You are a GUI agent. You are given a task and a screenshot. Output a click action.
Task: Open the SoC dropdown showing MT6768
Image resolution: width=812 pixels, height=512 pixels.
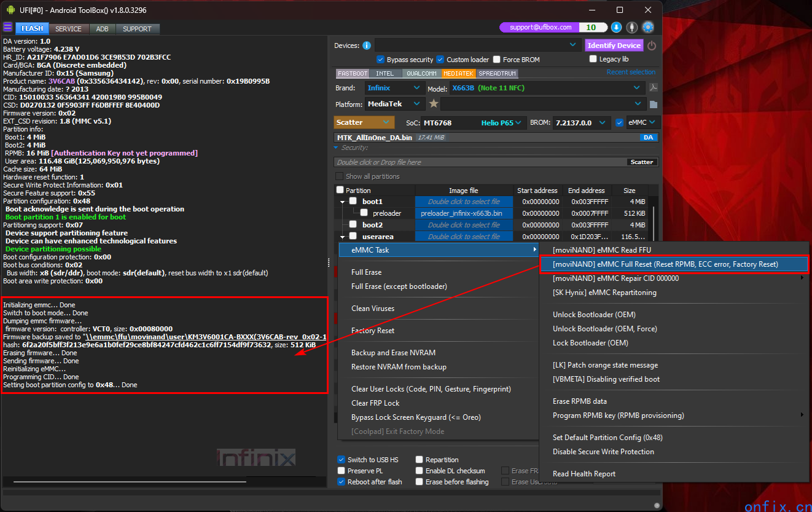pyautogui.click(x=474, y=122)
